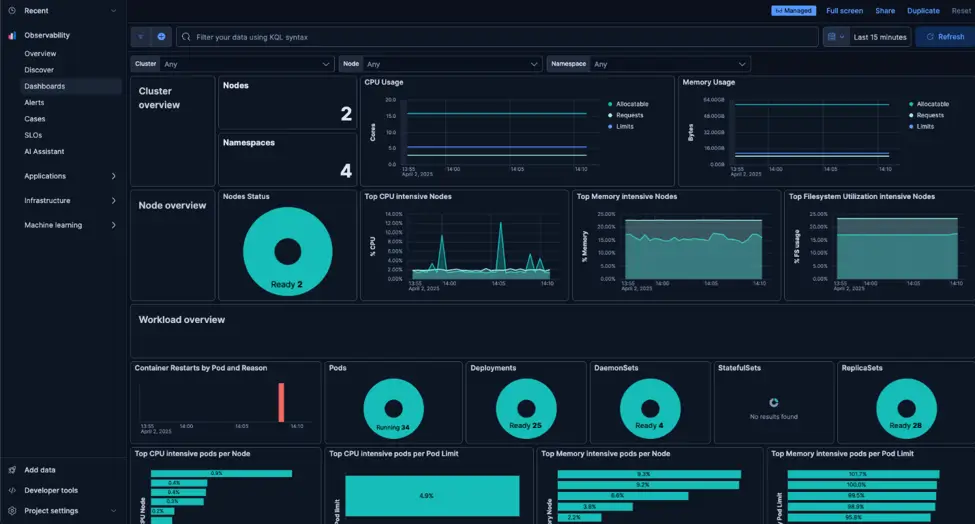Open the SLOs page

tap(33, 135)
